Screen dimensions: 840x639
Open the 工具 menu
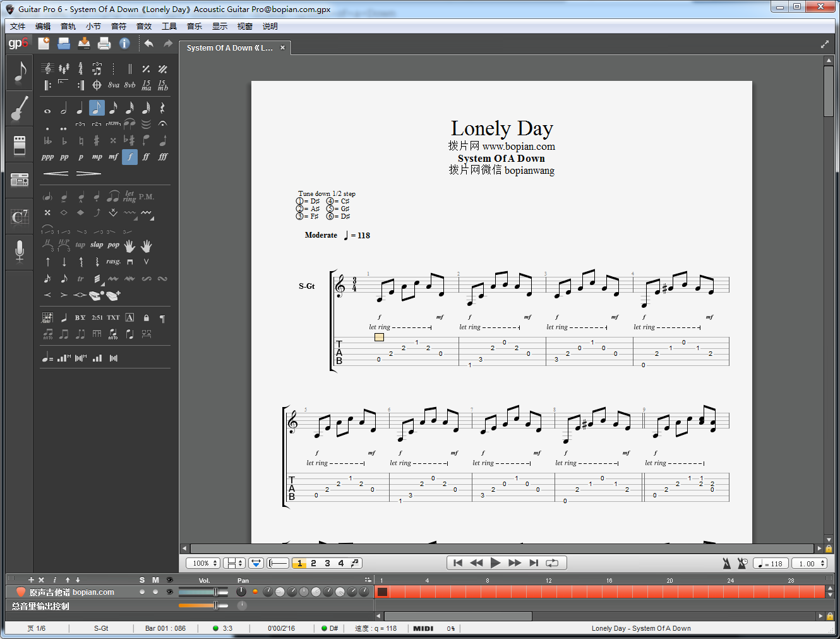pos(169,26)
